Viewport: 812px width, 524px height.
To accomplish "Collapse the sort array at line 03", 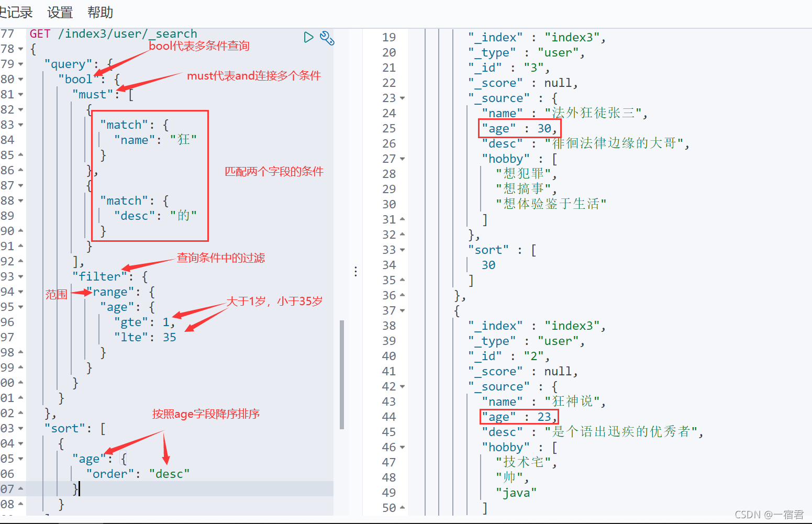I will tap(20, 428).
